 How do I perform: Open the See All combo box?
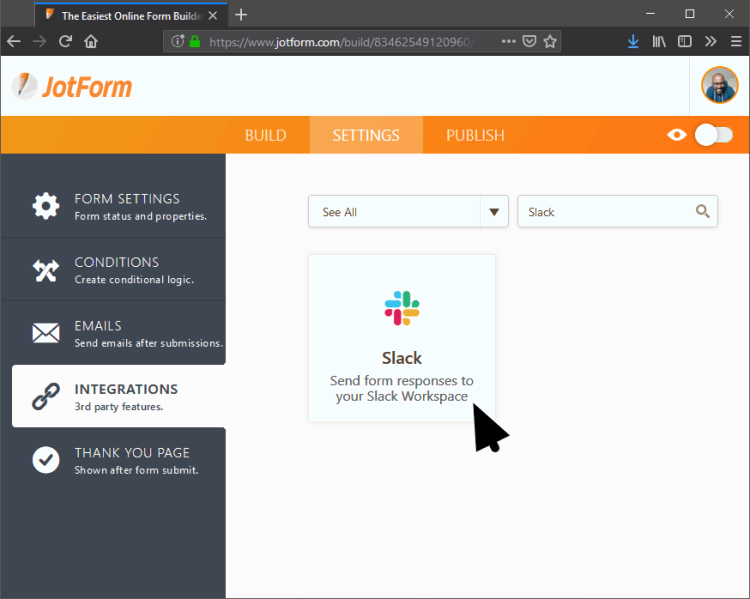[x=408, y=211]
